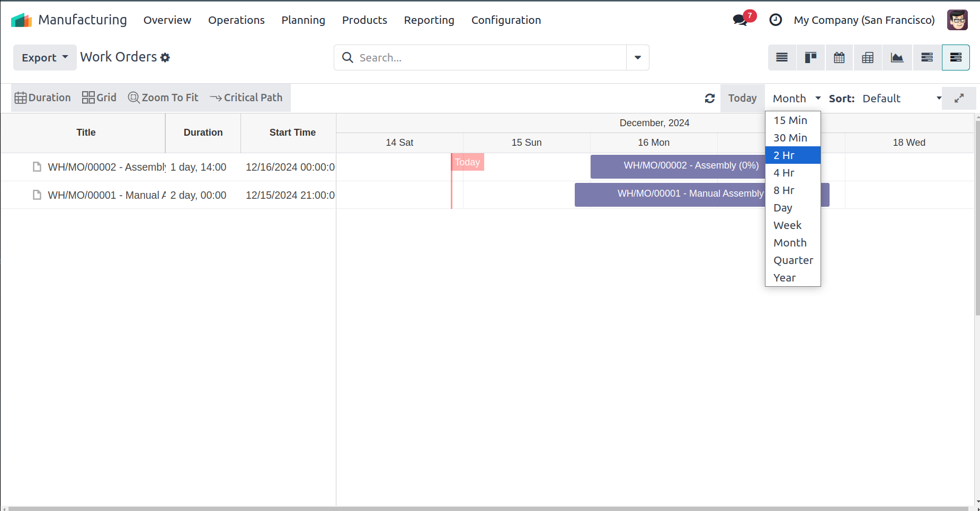Switch to pivot table view

coord(868,58)
